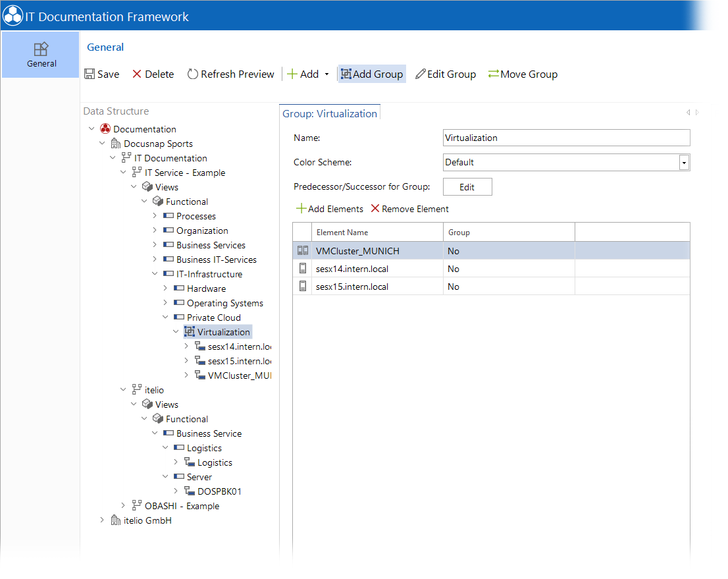
Task: Click the Private Cloud layer icon
Action: click(x=179, y=317)
